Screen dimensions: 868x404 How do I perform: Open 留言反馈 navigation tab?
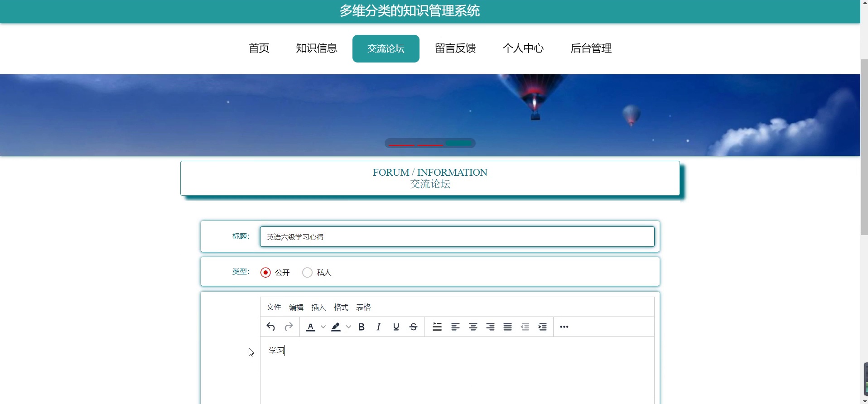[x=455, y=48]
